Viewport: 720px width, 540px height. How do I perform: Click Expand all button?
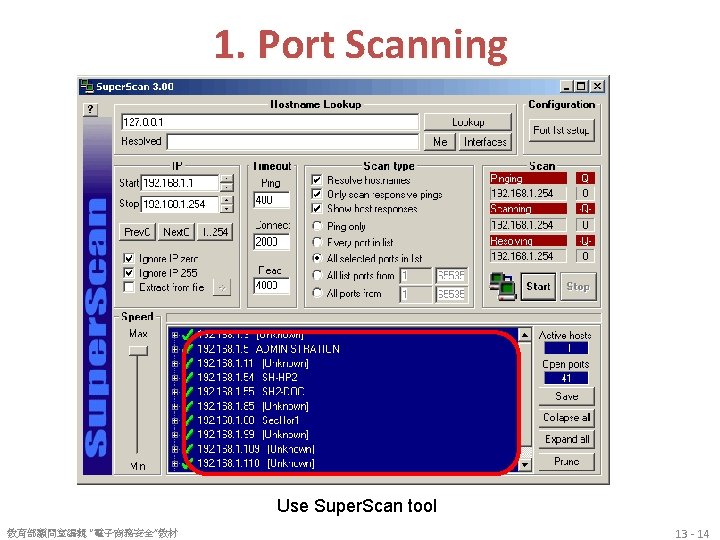point(567,439)
